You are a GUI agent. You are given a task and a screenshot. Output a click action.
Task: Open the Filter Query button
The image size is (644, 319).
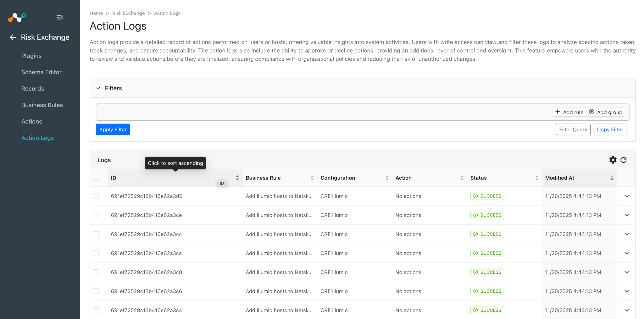click(x=573, y=129)
